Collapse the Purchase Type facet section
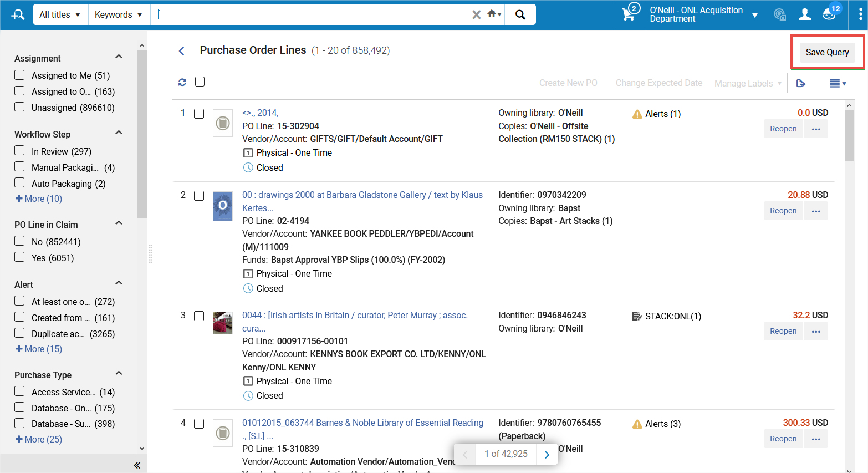The image size is (868, 473). (x=119, y=374)
